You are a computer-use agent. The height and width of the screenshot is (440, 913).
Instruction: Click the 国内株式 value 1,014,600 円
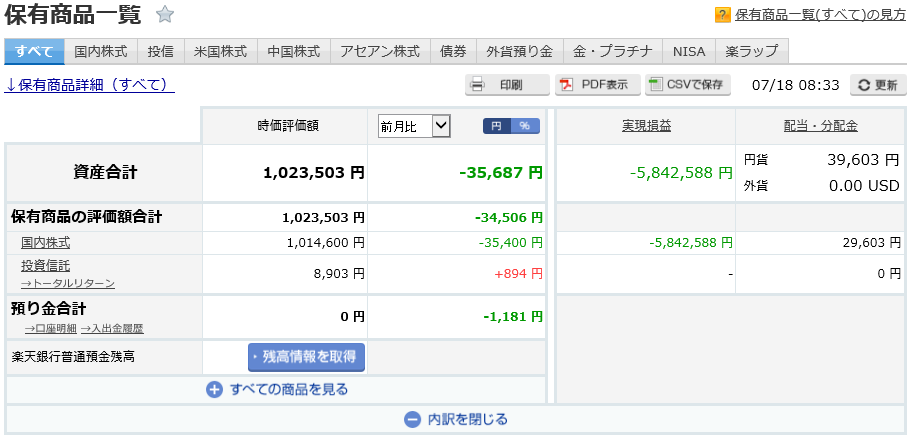tap(325, 243)
